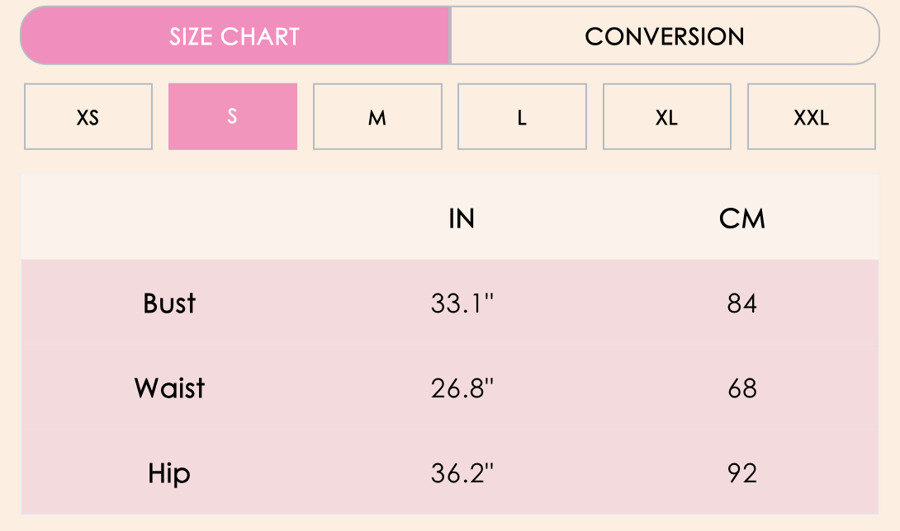Screen dimensions: 900x531
Task: Select size XS
Action: pyautogui.click(x=88, y=117)
